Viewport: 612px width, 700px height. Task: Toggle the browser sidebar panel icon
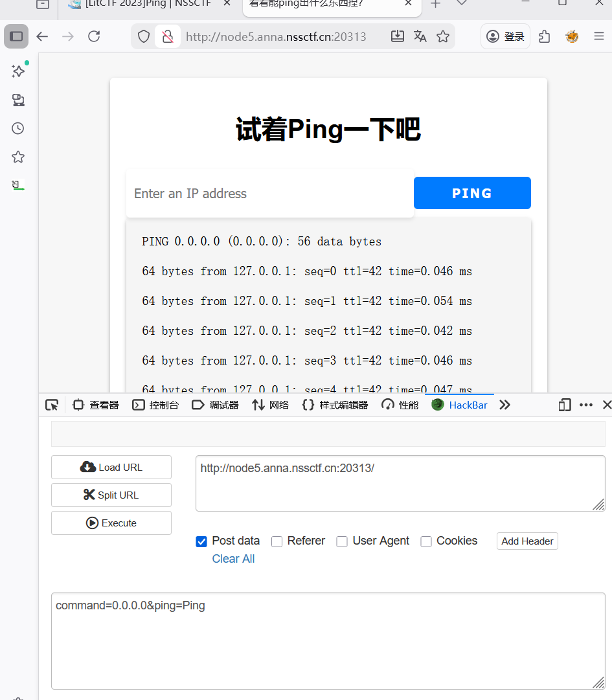(16, 36)
